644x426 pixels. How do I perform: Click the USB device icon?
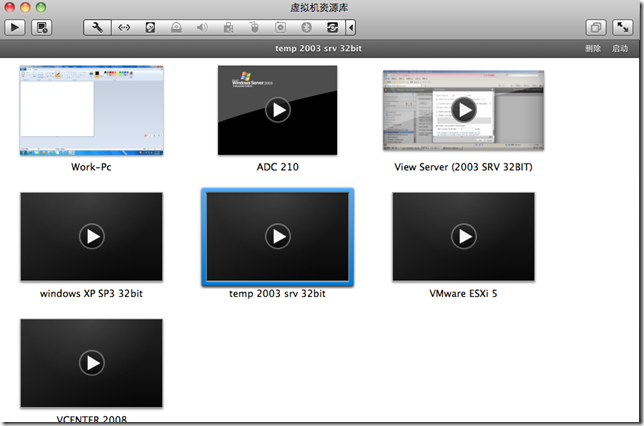228,28
